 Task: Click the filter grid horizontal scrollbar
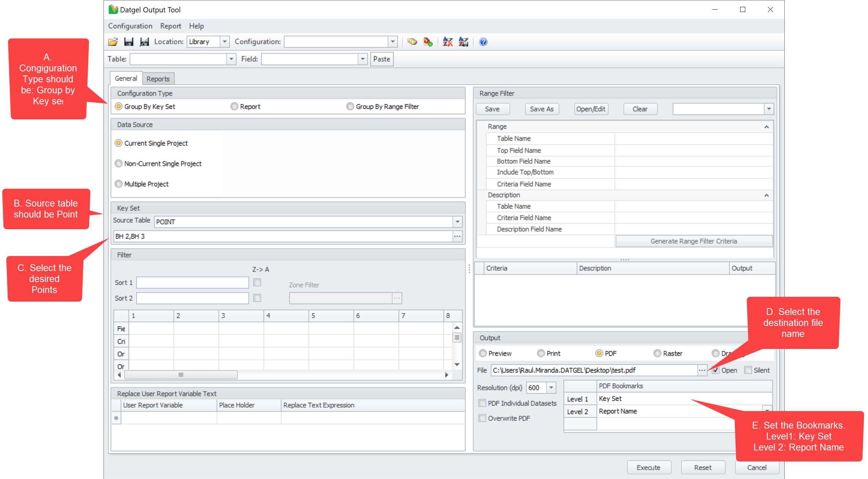(x=181, y=375)
